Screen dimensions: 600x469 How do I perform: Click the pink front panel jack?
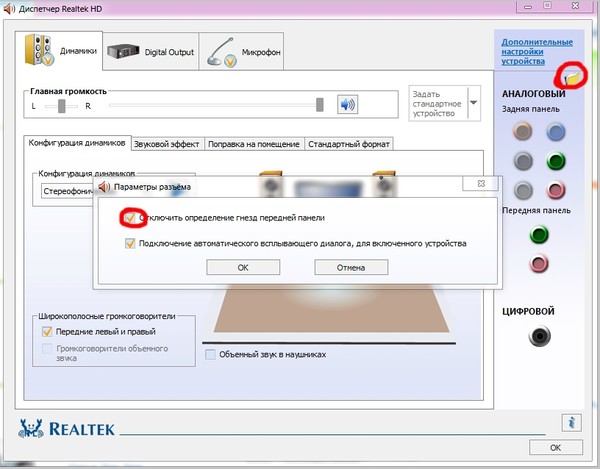click(x=539, y=264)
